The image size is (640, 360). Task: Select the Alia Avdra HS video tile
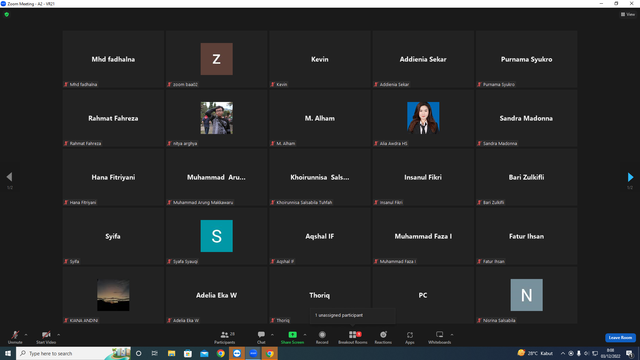423,118
